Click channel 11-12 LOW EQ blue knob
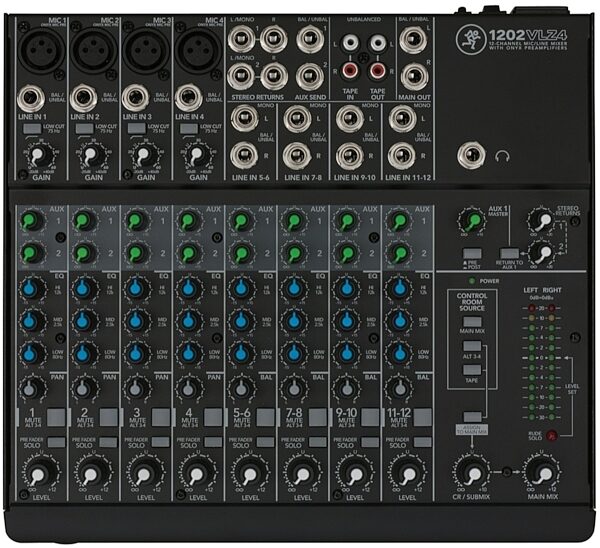 coord(397,353)
